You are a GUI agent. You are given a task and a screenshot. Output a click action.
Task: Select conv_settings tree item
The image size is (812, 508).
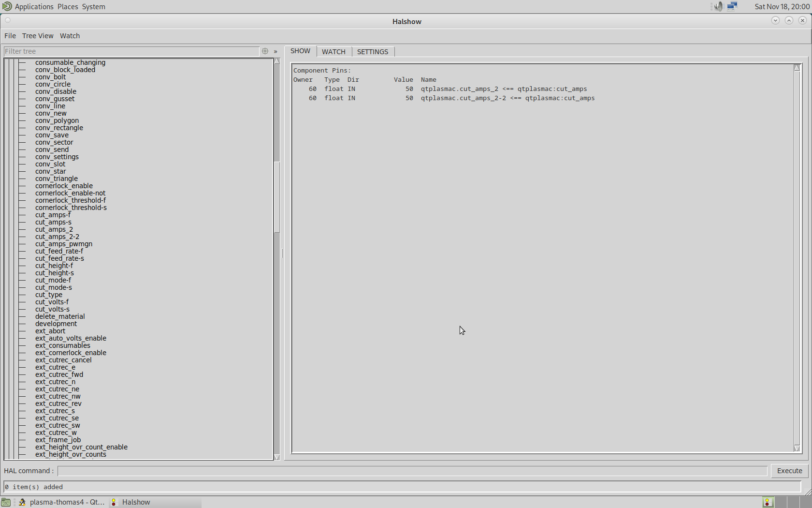coord(57,157)
